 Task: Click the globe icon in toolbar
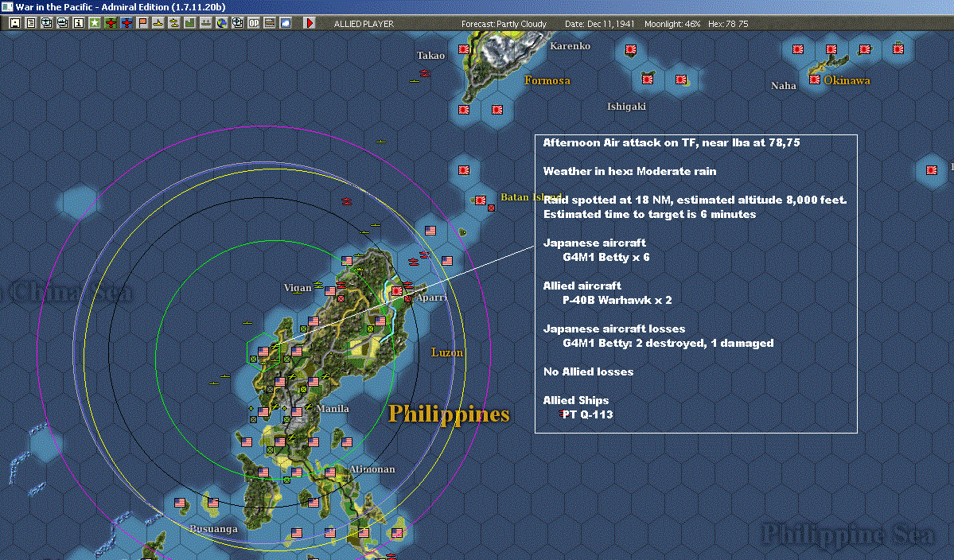(x=221, y=23)
